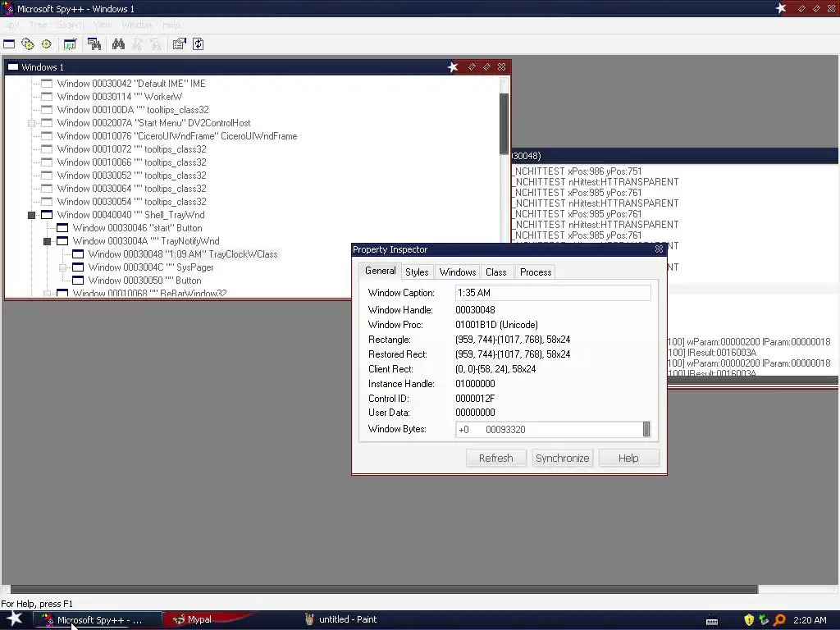Switch to the Class tab

496,272
